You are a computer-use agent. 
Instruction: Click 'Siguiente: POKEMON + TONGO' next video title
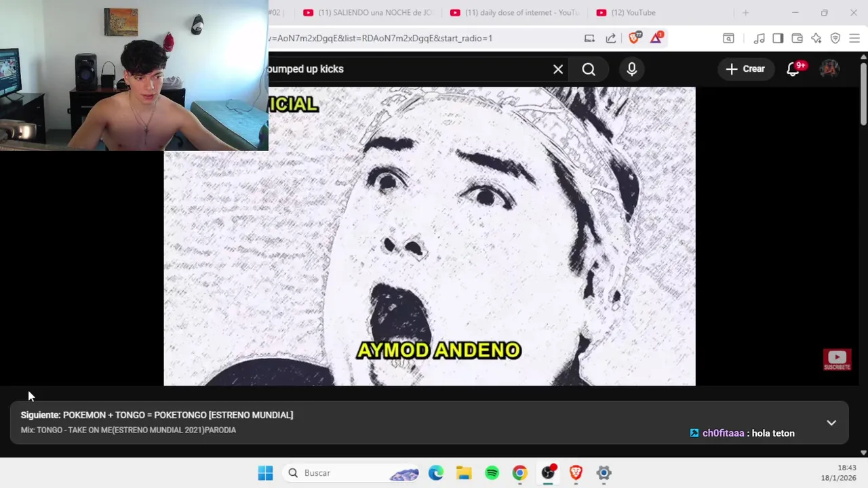pos(157,415)
